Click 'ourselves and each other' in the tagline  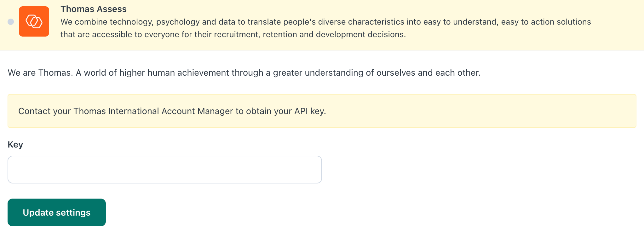(428, 73)
